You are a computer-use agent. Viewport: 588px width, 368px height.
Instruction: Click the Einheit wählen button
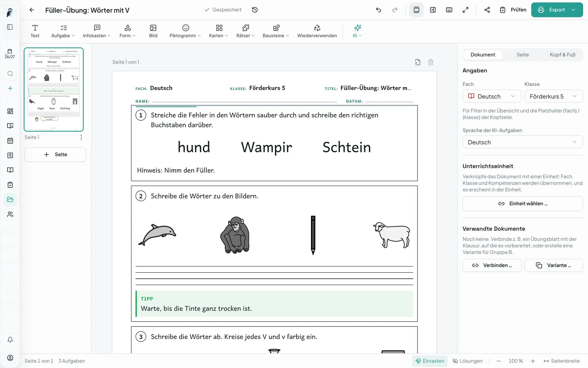(523, 204)
